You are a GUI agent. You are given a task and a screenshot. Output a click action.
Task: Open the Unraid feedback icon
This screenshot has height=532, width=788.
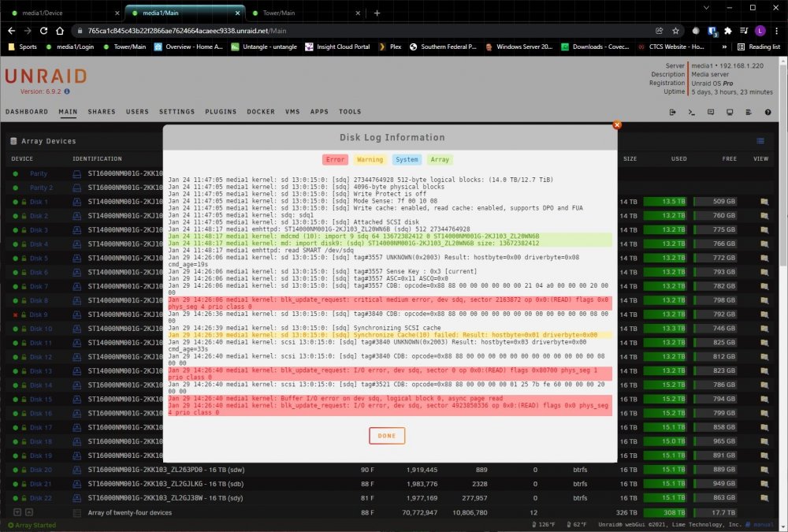711,112
